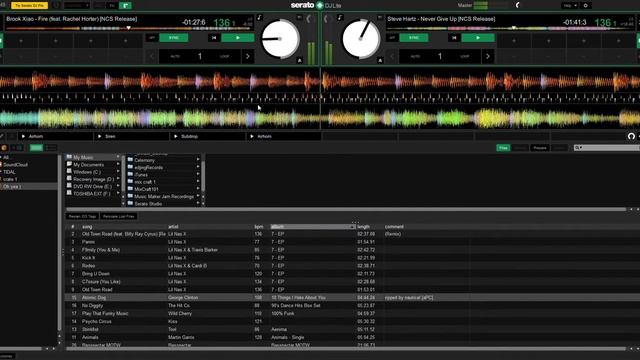Image resolution: width=640 pixels, height=360 pixels.
Task: Trigger the Subdrop sample slot
Action: [x=208, y=136]
